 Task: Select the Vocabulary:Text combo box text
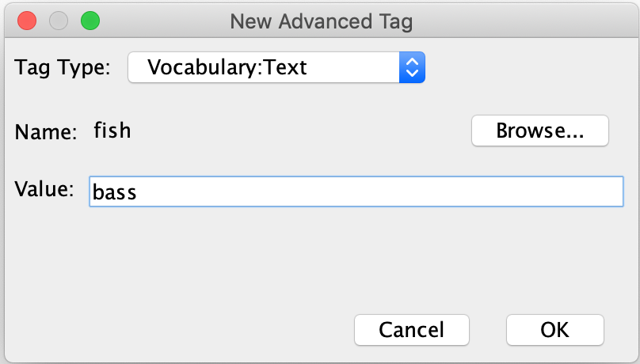(x=227, y=68)
